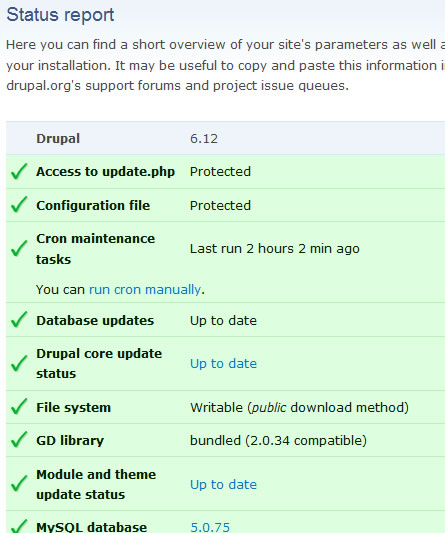Select the Drupal core update status label

[99, 363]
